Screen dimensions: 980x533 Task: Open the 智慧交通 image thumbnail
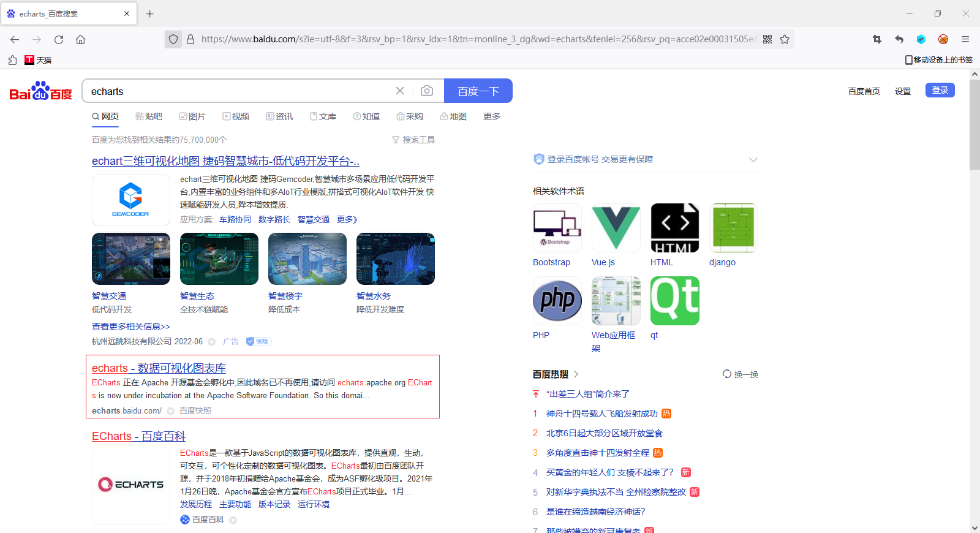[131, 259]
